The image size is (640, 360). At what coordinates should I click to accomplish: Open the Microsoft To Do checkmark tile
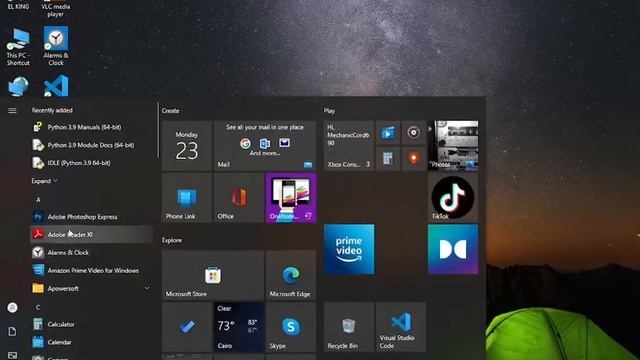(187, 327)
